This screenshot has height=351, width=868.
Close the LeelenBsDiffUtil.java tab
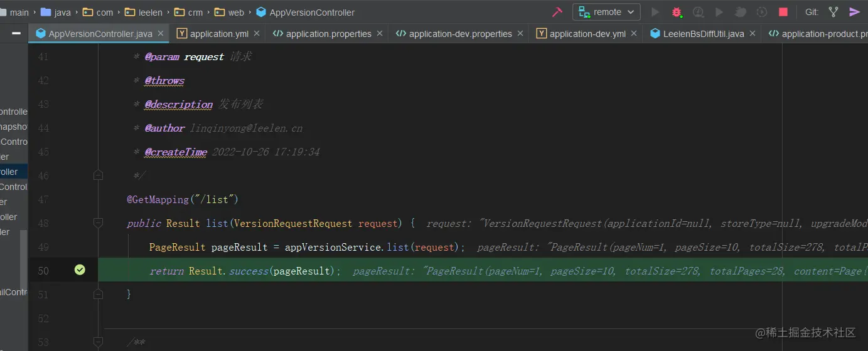753,34
